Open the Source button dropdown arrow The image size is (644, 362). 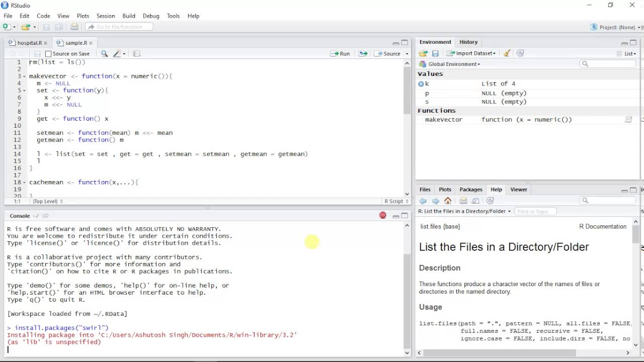coord(407,54)
